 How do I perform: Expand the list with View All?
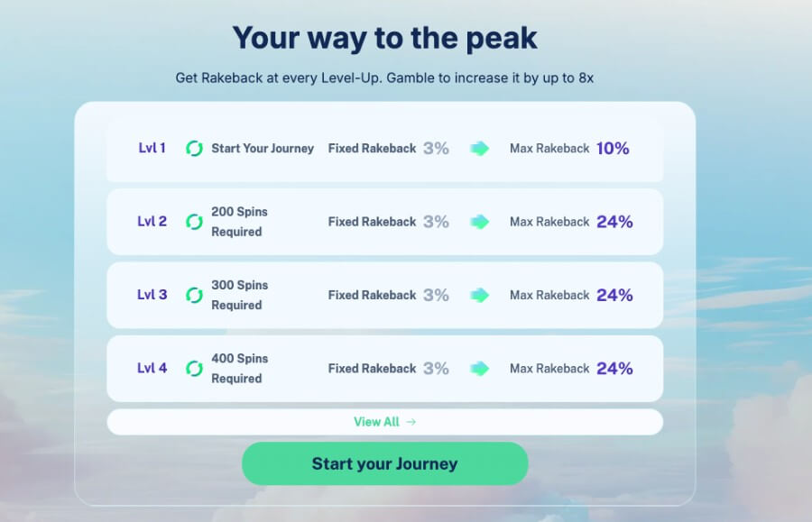click(x=384, y=422)
